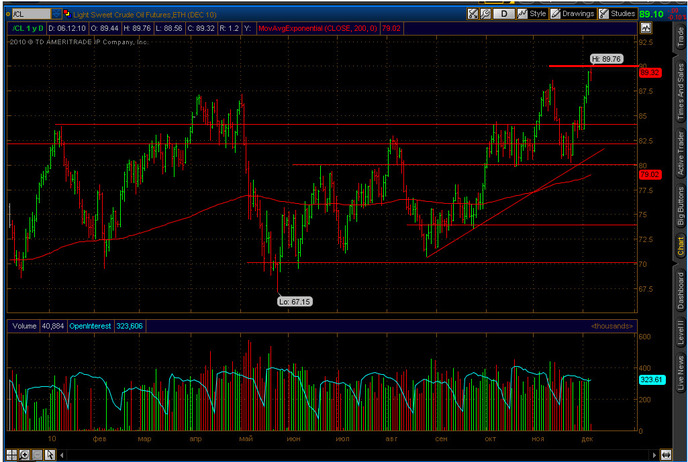
Task: Click the D: 06.12.10 date field
Action: [67, 29]
